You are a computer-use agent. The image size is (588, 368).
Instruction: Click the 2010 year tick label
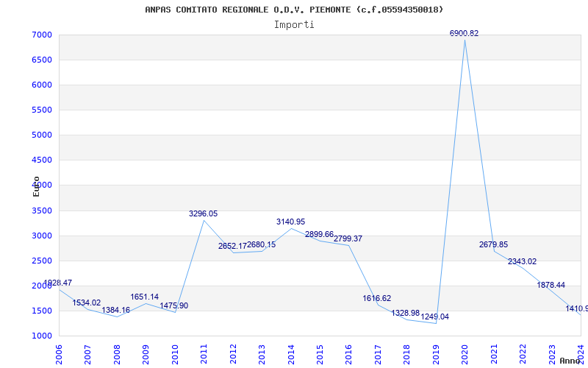175,355
